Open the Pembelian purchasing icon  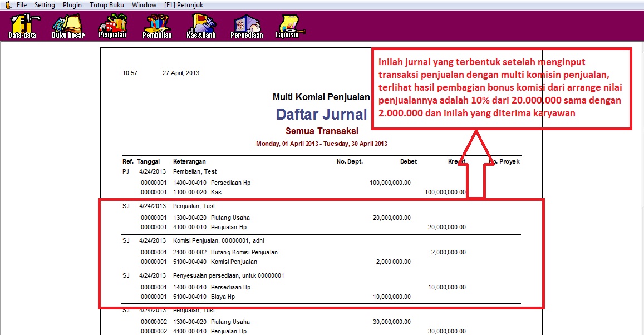[157, 26]
